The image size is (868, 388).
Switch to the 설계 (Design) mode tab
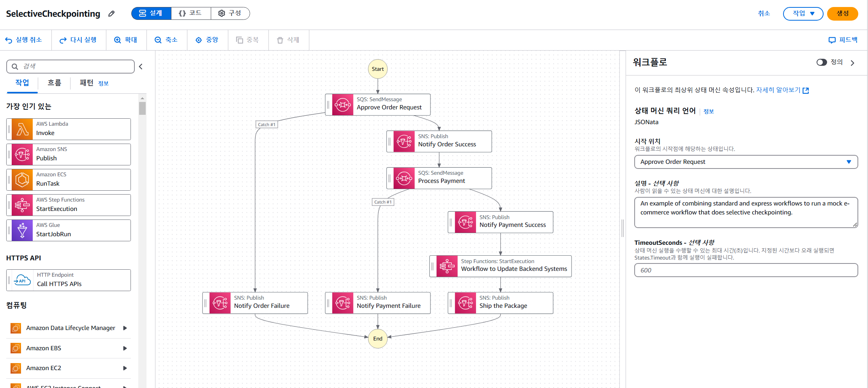click(x=151, y=13)
